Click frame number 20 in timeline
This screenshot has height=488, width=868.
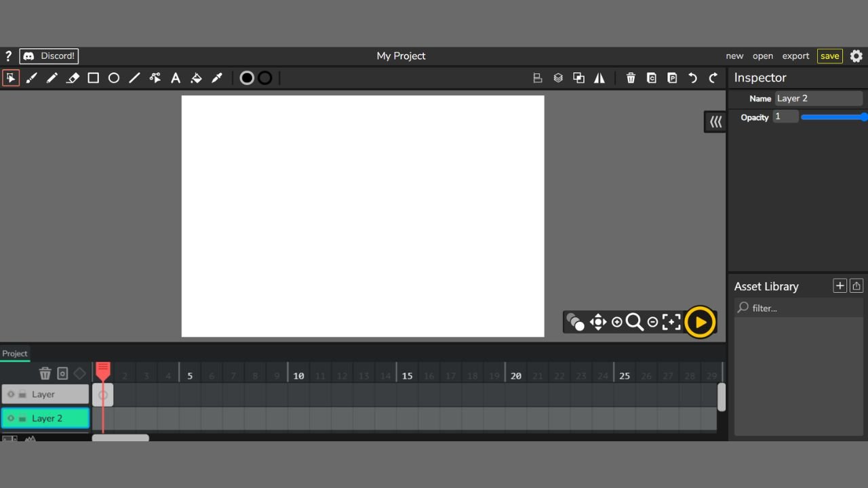(x=516, y=375)
